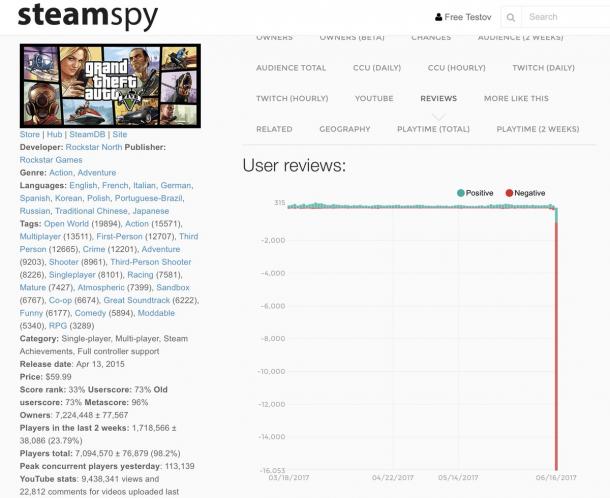The image size is (610, 498).
Task: Open the RPG tag
Action: coord(58,326)
